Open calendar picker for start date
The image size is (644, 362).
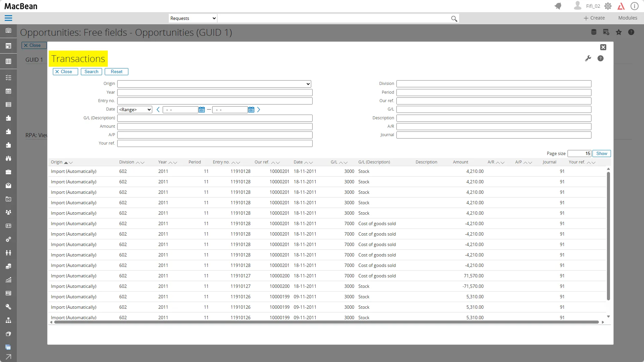(201, 110)
